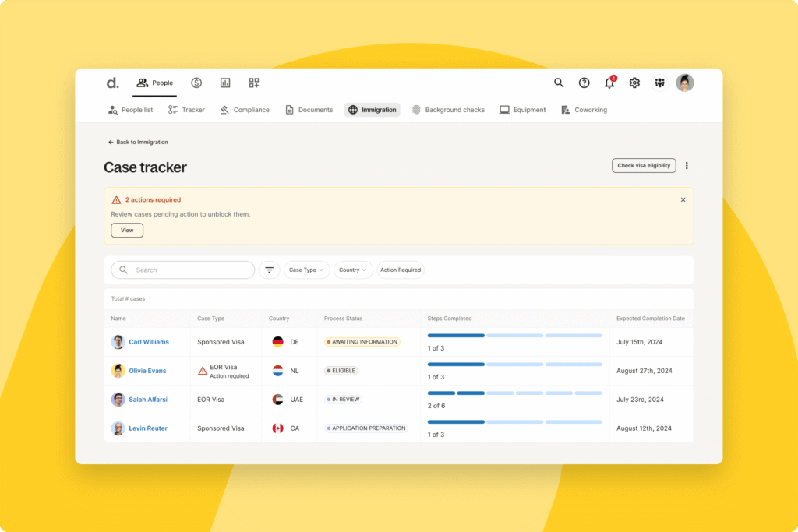
Task: Toggle the Action Required filter chip
Action: coord(401,270)
